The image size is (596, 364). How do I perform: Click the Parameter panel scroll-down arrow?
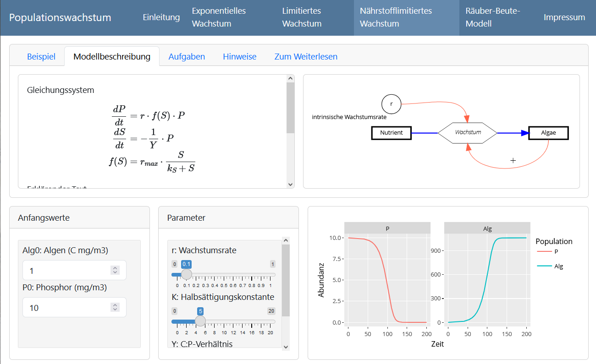pyautogui.click(x=286, y=347)
